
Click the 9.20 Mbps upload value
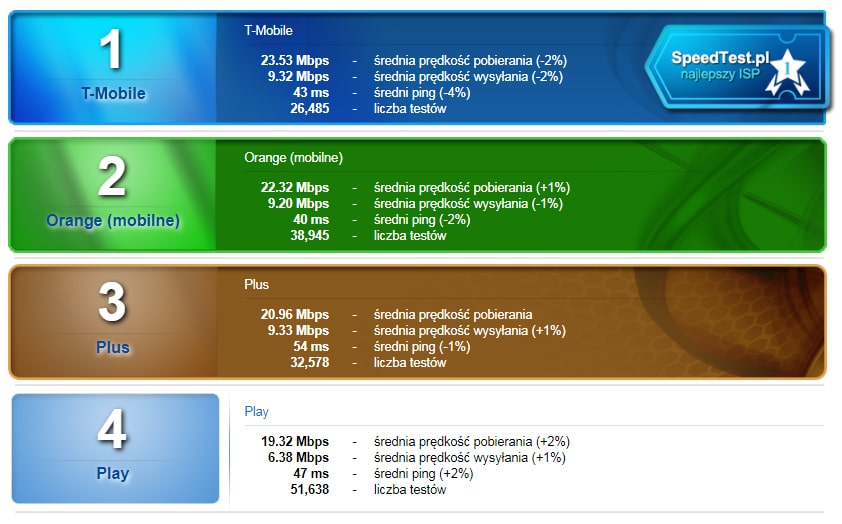(x=298, y=203)
